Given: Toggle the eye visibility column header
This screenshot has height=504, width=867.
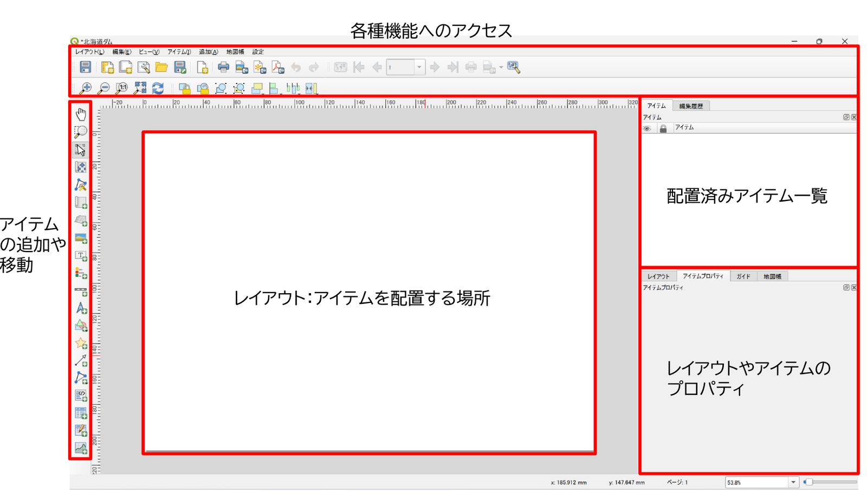Looking at the screenshot, I should 647,128.
